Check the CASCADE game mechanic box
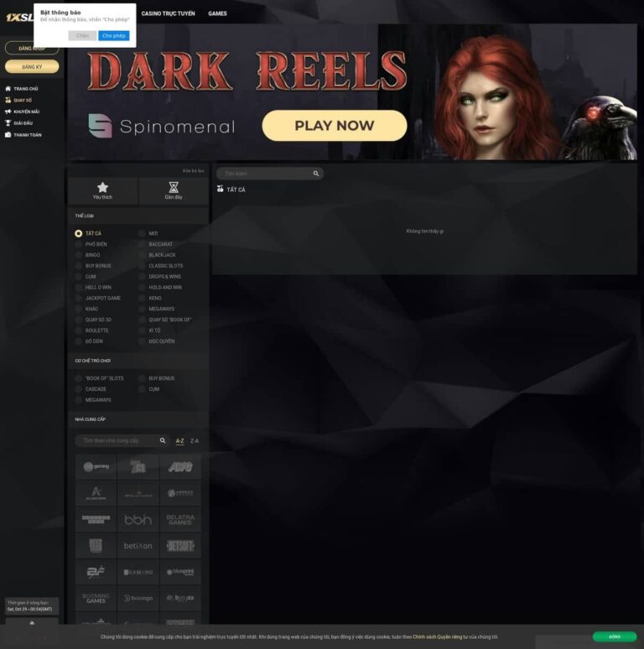The height and width of the screenshot is (649, 644). tap(78, 389)
